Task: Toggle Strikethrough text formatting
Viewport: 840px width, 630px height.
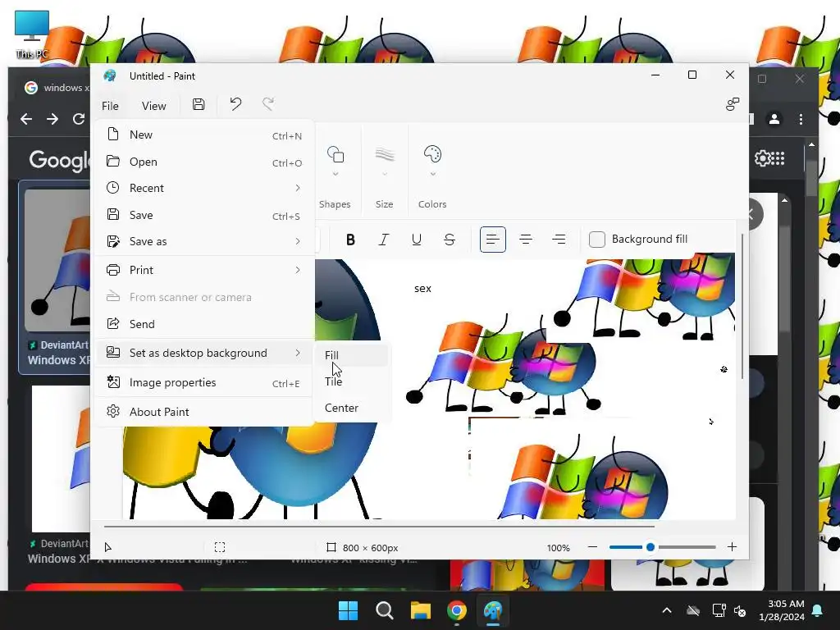Action: tap(450, 240)
